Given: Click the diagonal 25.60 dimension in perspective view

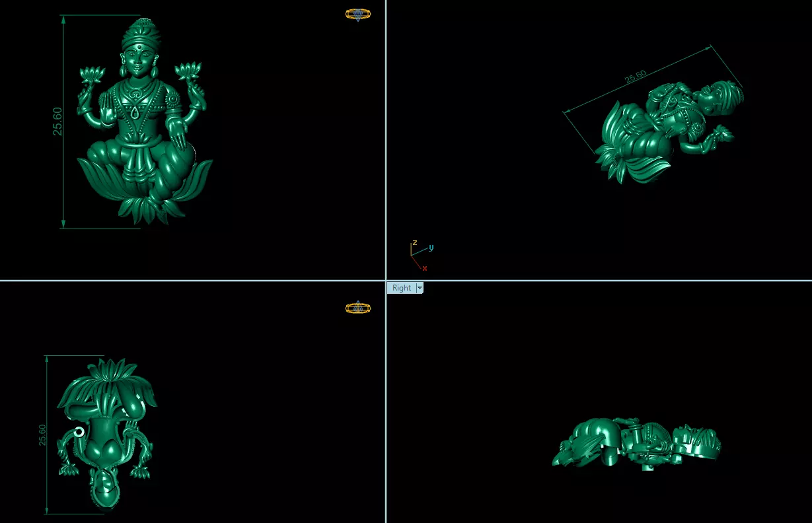Looking at the screenshot, I should coord(636,77).
